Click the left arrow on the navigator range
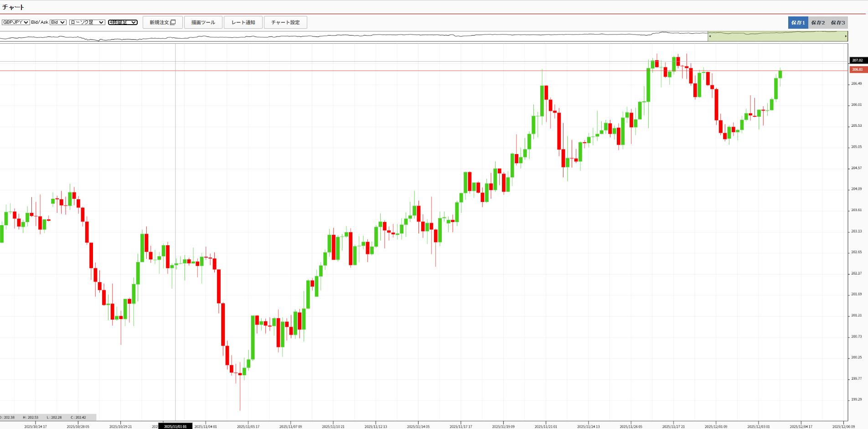This screenshot has width=868, height=429. click(710, 36)
